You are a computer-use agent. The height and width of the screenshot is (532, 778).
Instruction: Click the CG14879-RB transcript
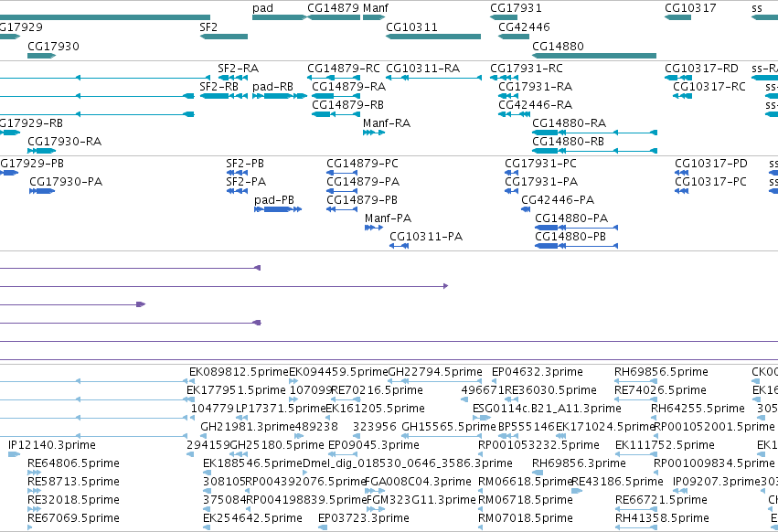pyautogui.click(x=336, y=114)
